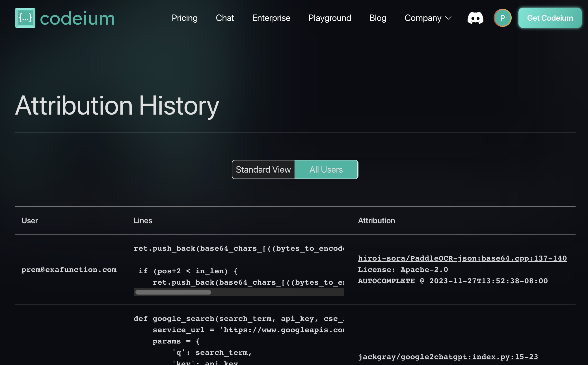Click the prem@exafunction.com user cell
The height and width of the screenshot is (365, 588).
pyautogui.click(x=69, y=269)
